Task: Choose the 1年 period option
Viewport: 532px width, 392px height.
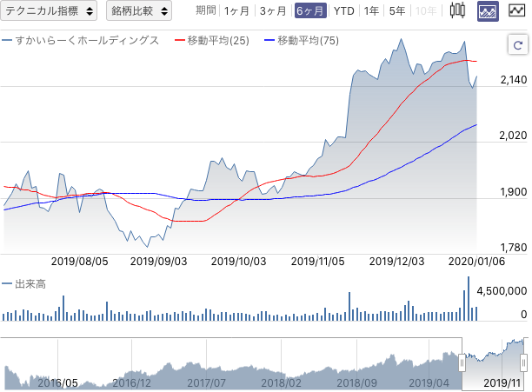Action: pos(371,11)
